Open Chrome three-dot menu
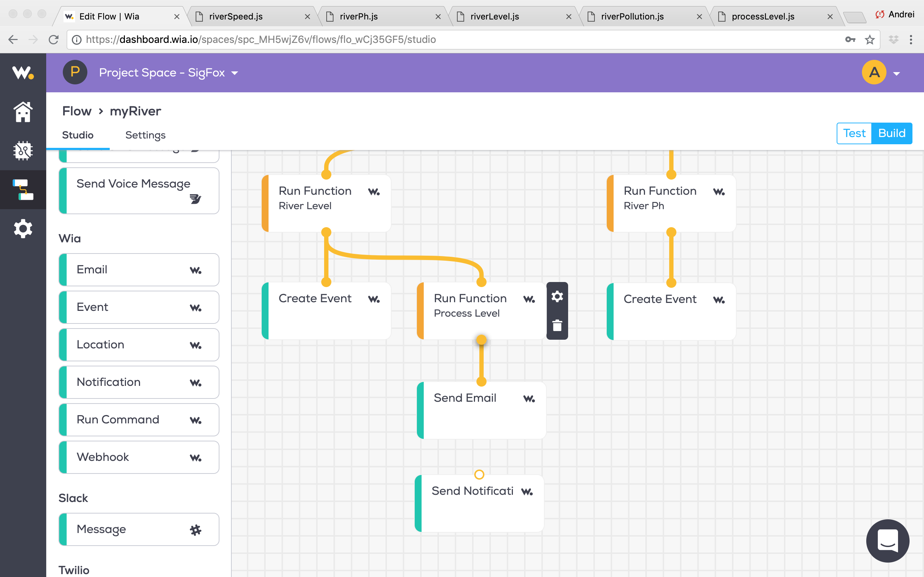Screen dimensions: 924x577 tap(911, 40)
